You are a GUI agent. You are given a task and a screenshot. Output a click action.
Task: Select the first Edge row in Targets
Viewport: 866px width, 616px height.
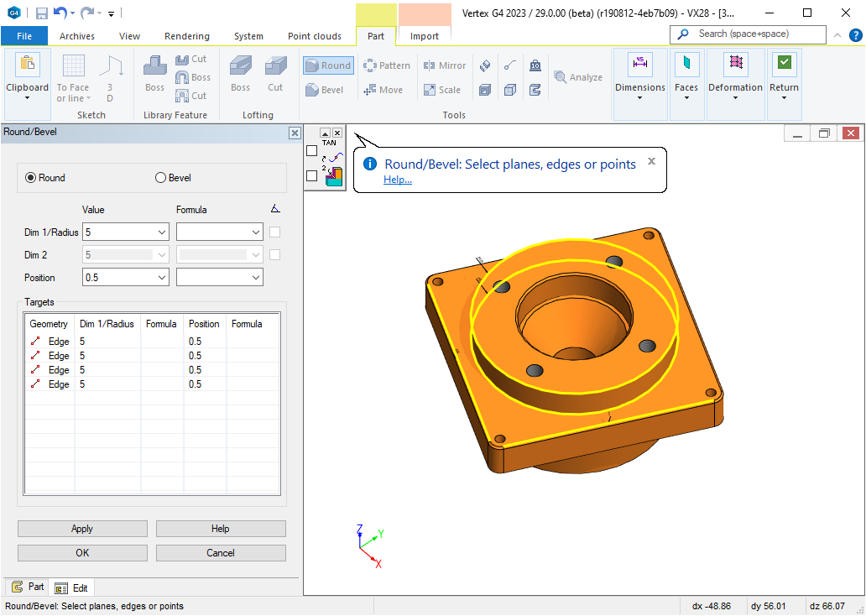pos(59,342)
